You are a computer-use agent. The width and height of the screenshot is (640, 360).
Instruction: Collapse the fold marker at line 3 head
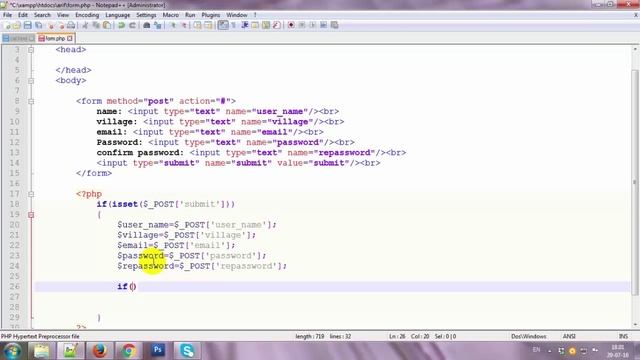(x=31, y=50)
